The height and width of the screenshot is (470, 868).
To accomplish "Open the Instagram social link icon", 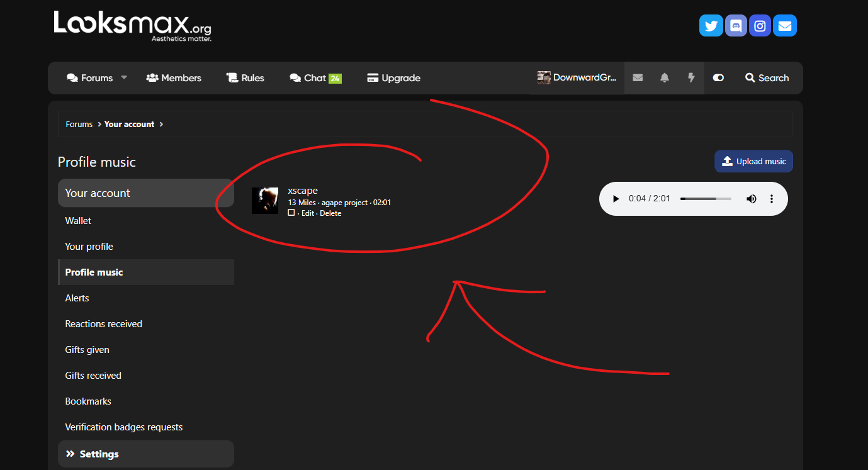I will click(x=760, y=26).
